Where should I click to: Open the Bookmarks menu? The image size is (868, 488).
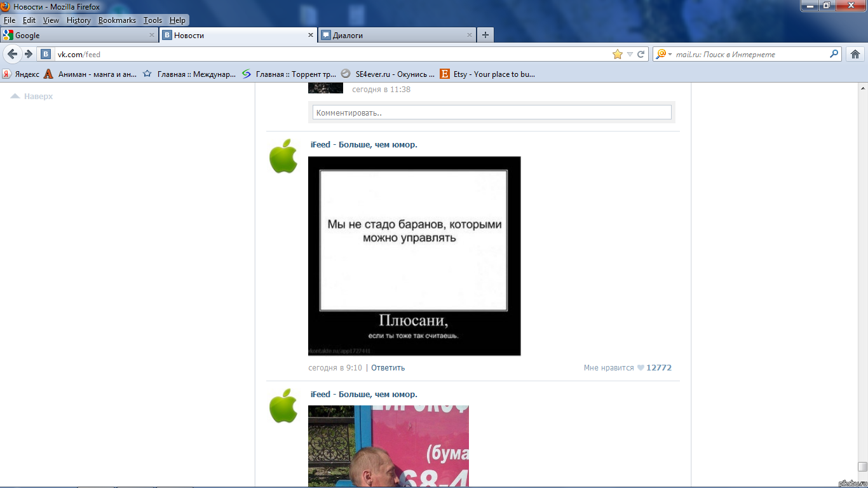(117, 20)
